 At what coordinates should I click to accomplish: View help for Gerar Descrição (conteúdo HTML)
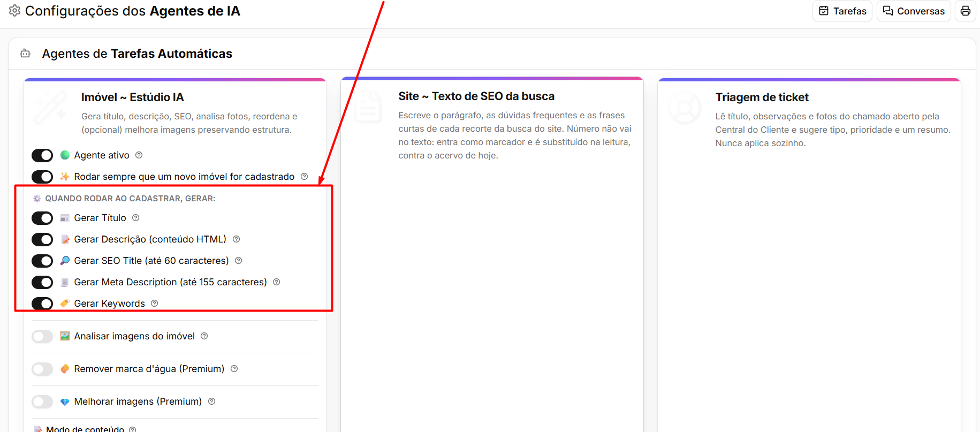[237, 239]
